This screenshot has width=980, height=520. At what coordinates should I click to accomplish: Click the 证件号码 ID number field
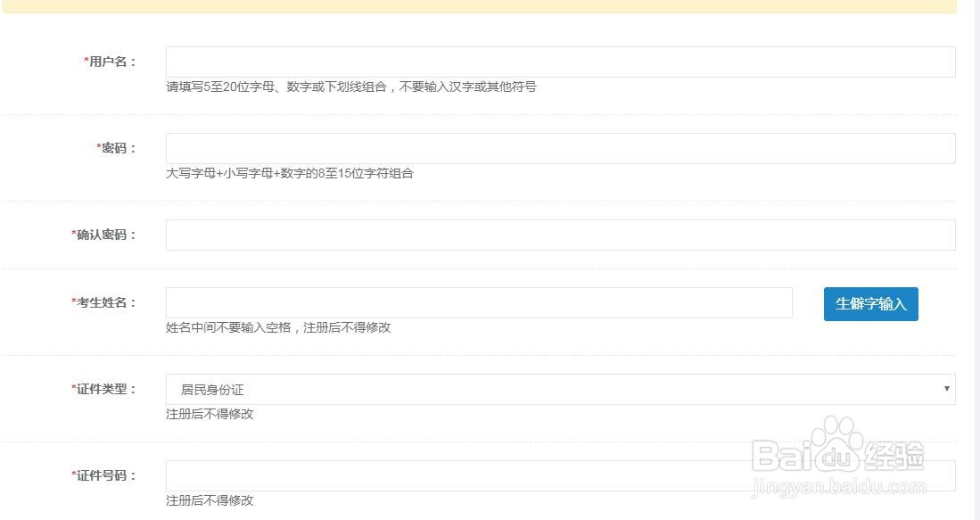558,475
